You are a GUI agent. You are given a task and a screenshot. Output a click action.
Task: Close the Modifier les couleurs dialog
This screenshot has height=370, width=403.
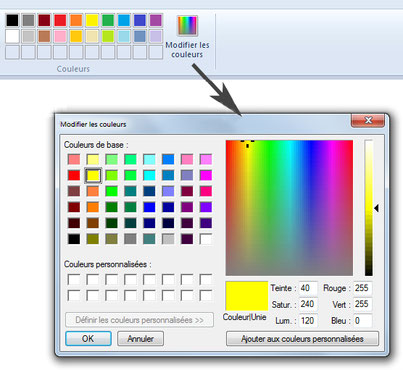tap(368, 120)
